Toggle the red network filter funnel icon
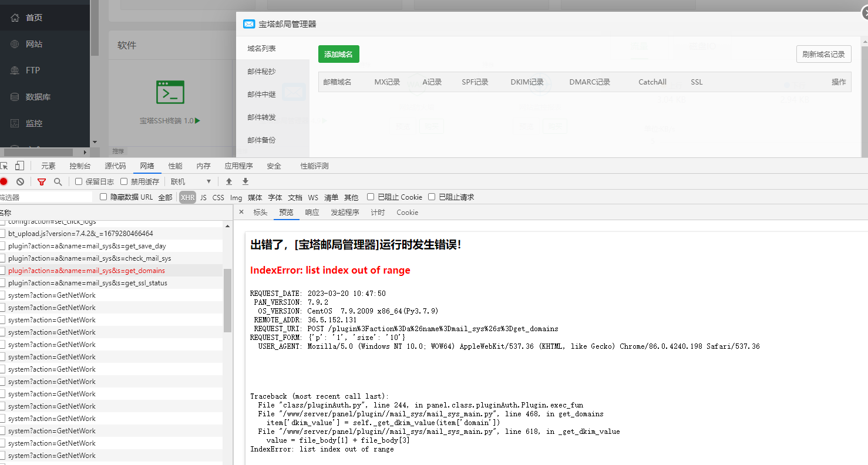This screenshot has height=465, width=868. pyautogui.click(x=42, y=182)
